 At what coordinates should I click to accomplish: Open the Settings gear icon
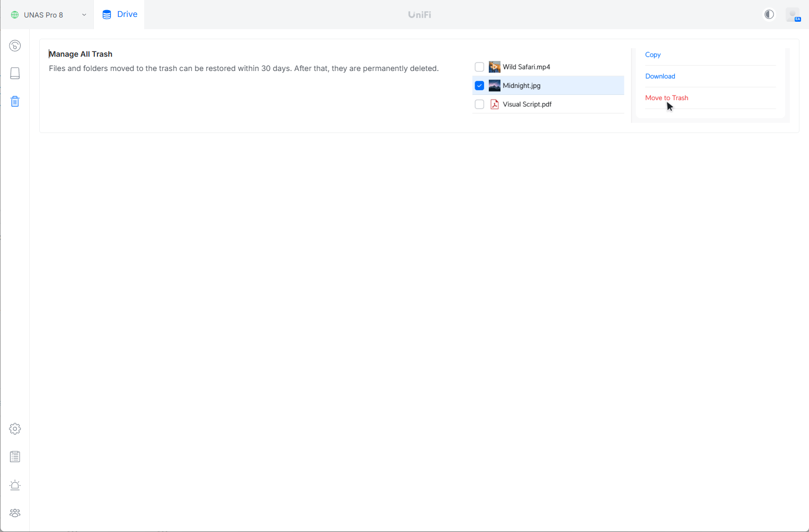click(x=15, y=429)
